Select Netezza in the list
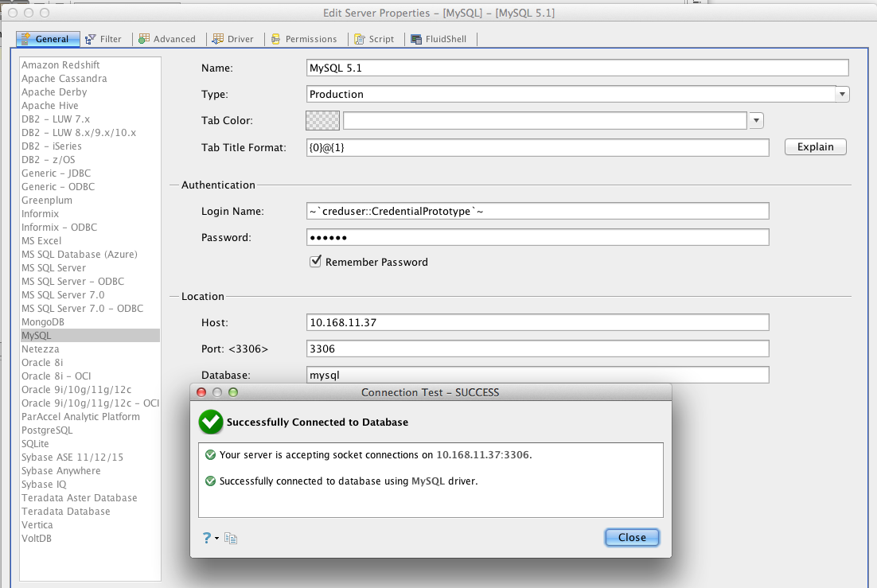 coord(41,349)
